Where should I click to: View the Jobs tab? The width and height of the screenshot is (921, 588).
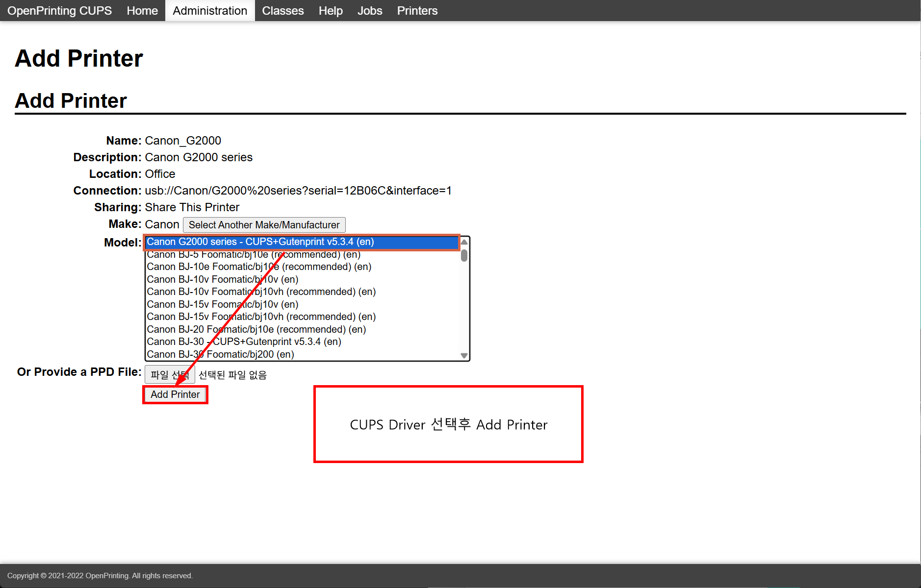pos(370,11)
